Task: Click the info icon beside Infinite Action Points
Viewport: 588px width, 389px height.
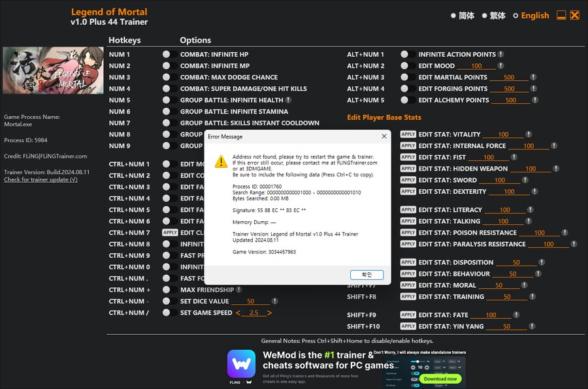Action: click(x=500, y=54)
